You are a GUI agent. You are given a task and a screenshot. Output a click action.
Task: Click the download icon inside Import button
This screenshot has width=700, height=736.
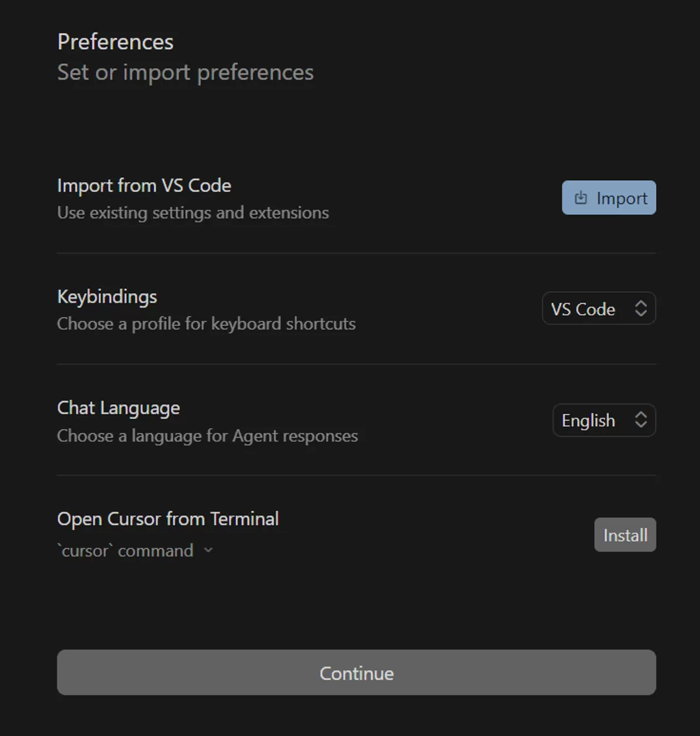click(x=580, y=198)
